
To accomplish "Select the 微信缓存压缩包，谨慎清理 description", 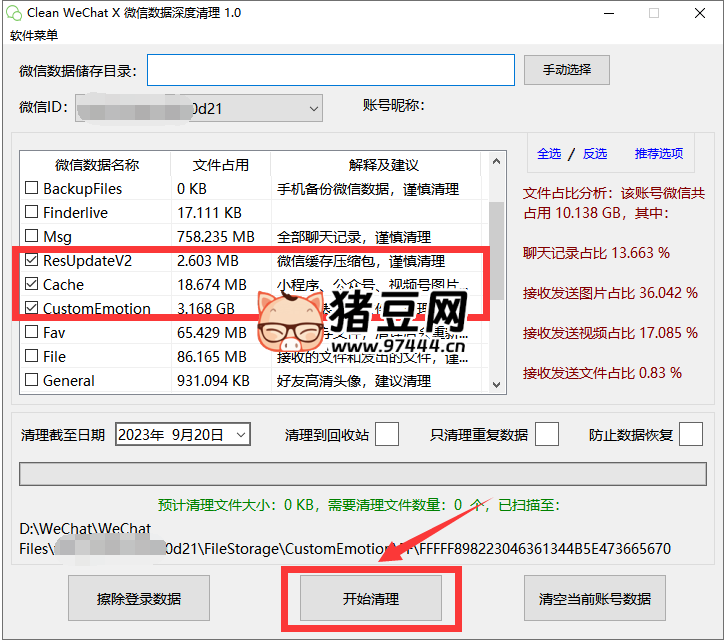I will pyautogui.click(x=361, y=261).
